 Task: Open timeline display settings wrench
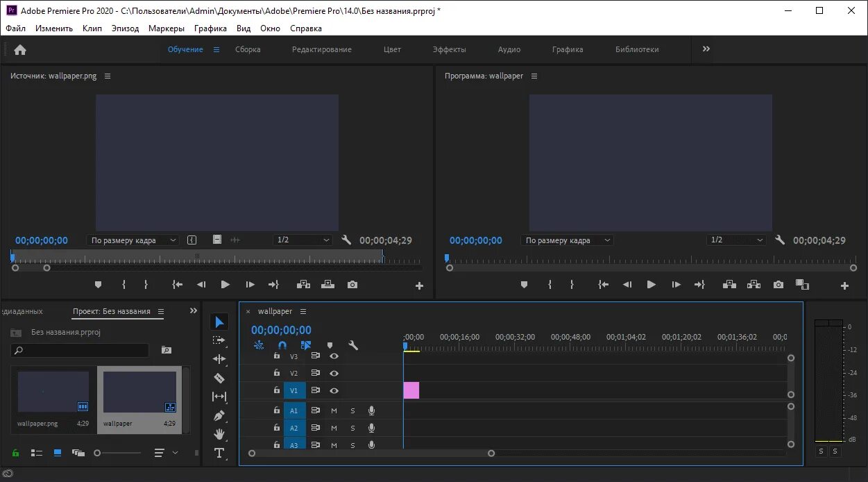coord(352,345)
